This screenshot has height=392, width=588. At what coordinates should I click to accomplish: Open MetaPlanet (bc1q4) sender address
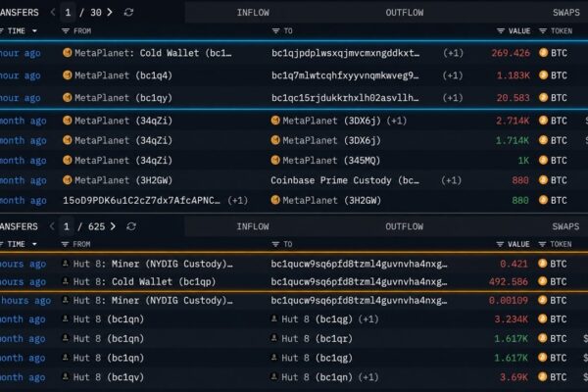coord(123,75)
